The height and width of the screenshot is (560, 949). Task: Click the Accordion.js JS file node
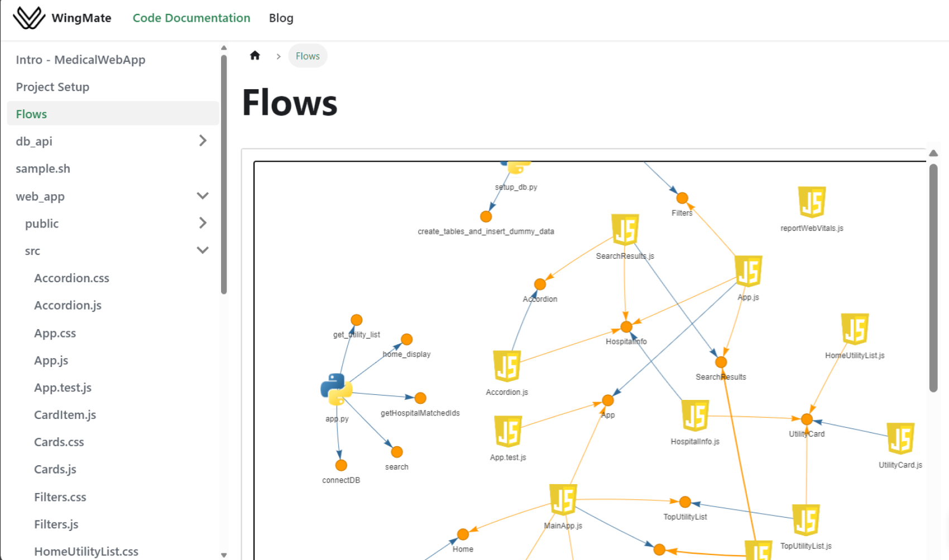click(507, 366)
